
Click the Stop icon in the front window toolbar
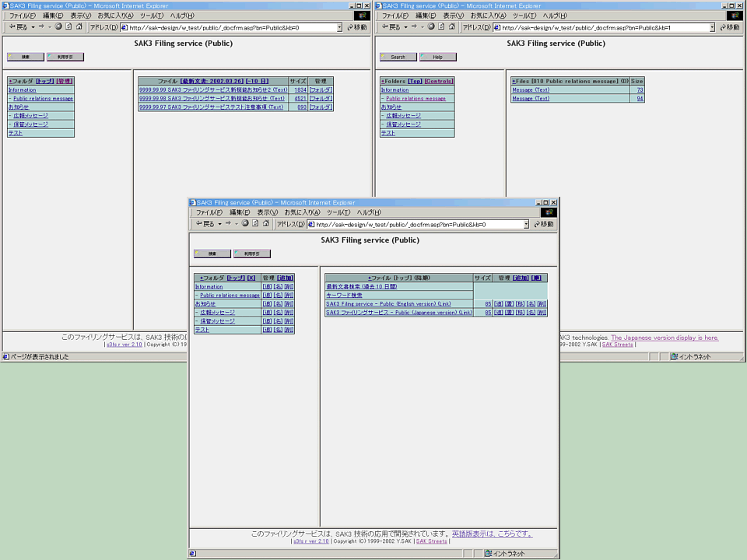click(x=245, y=223)
